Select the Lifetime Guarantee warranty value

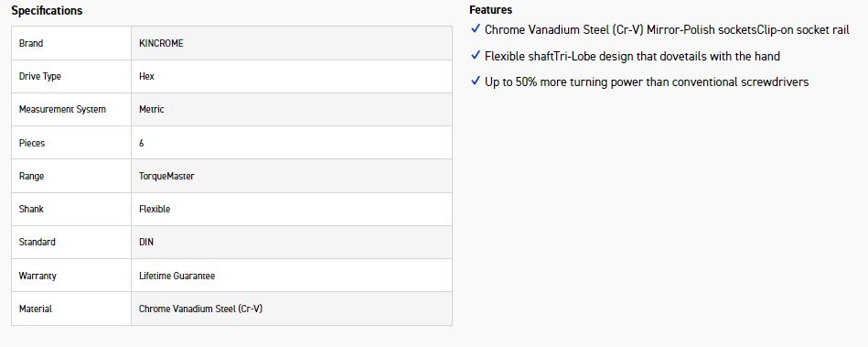coord(177,276)
